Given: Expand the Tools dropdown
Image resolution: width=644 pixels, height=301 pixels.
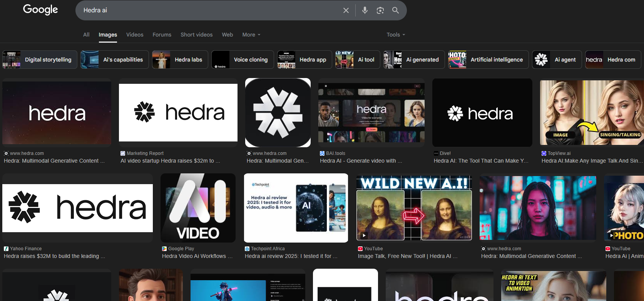Looking at the screenshot, I should coord(396,35).
